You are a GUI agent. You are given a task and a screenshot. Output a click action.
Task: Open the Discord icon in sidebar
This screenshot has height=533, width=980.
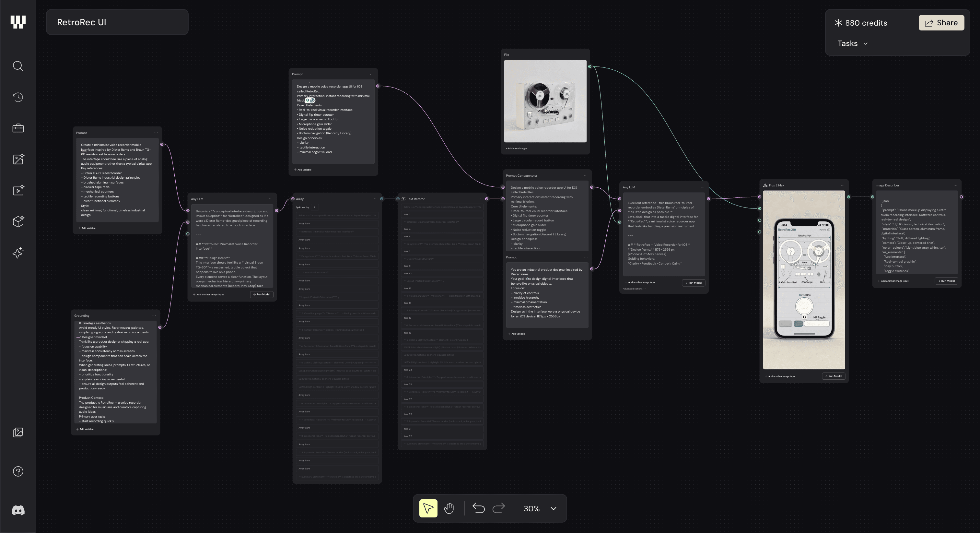tap(18, 510)
